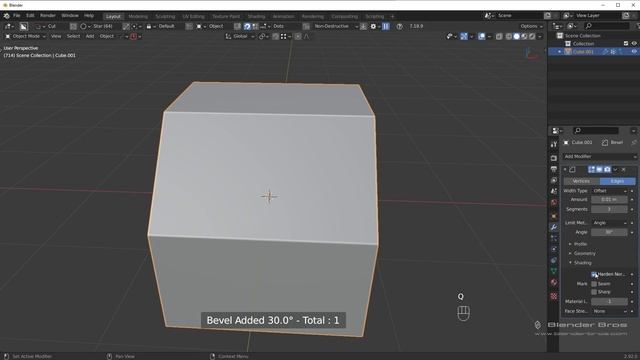Toggle the Collection exclude checkbox in outliner
This screenshot has width=640, height=360.
(x=626, y=44)
